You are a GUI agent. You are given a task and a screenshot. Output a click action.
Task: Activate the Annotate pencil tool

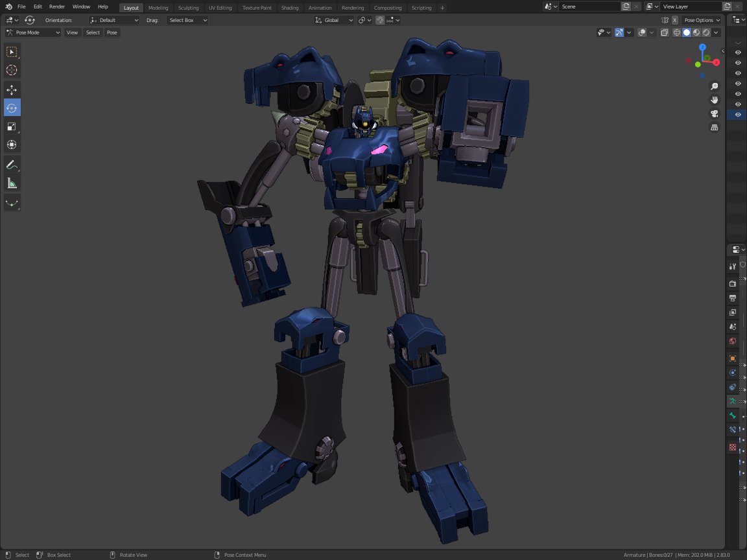tap(12, 165)
